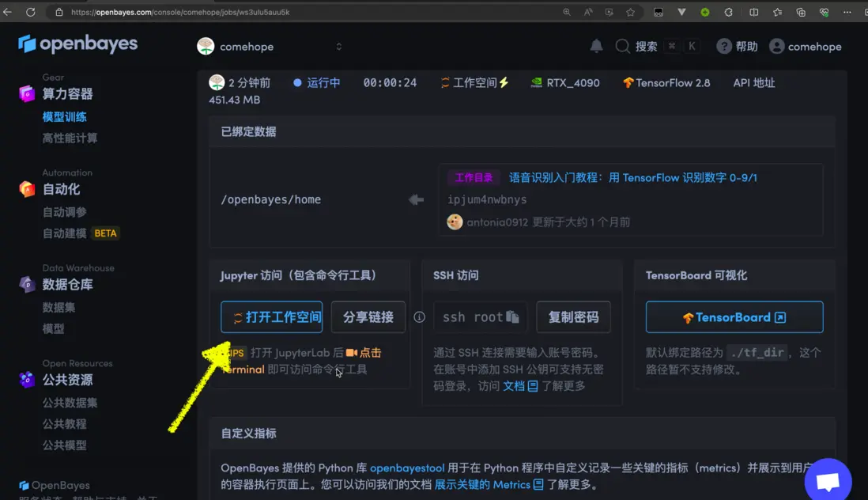Open the TensorBoard button
Image resolution: width=868 pixels, height=500 pixels.
point(734,316)
